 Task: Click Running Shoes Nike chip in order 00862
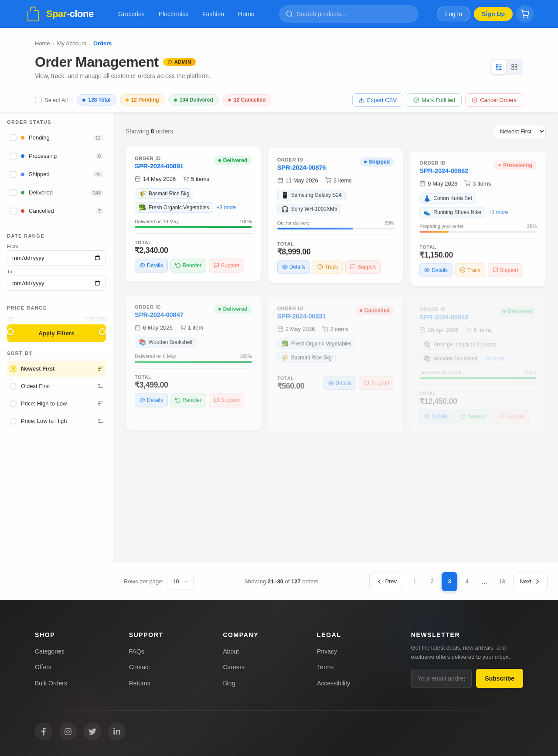coord(452,212)
